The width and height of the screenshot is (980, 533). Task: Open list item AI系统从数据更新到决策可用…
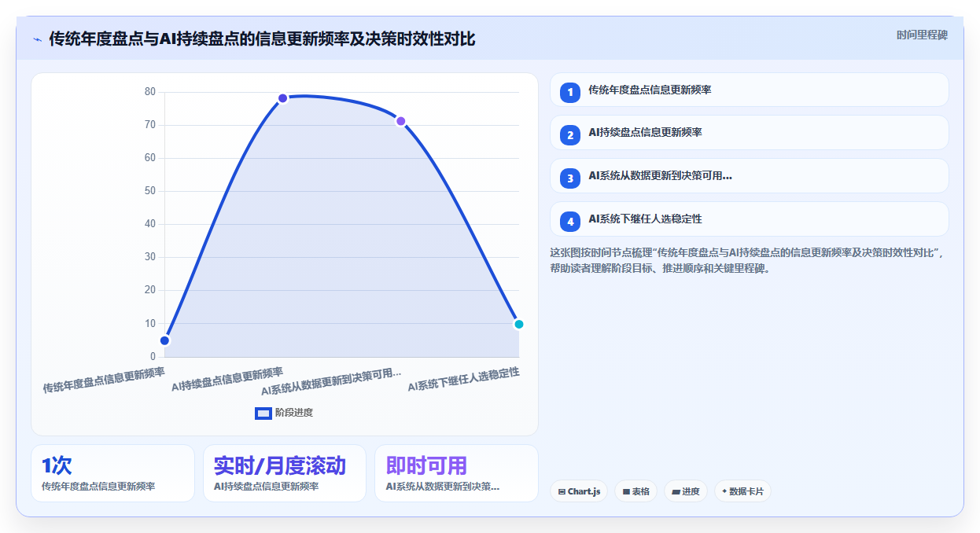click(x=750, y=176)
